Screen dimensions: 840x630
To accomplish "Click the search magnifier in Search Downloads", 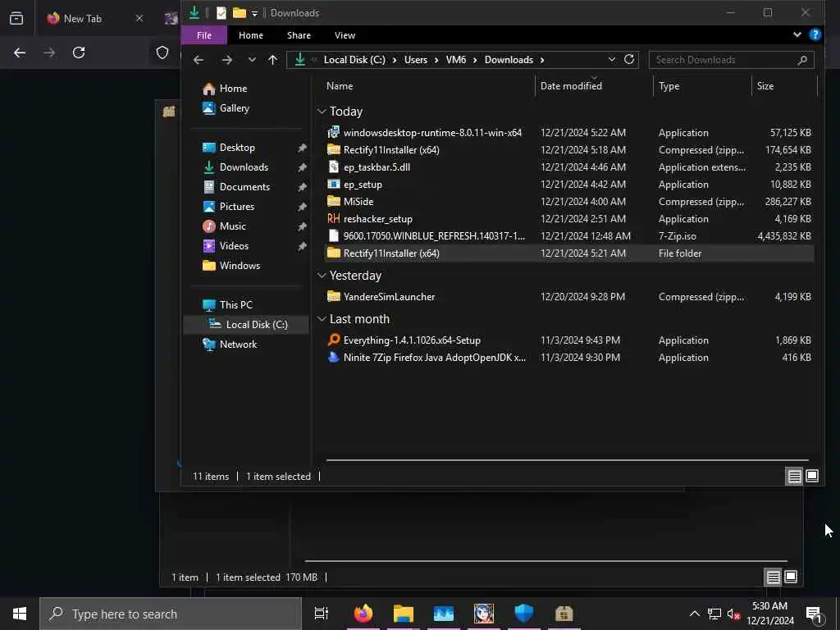I will (x=802, y=60).
